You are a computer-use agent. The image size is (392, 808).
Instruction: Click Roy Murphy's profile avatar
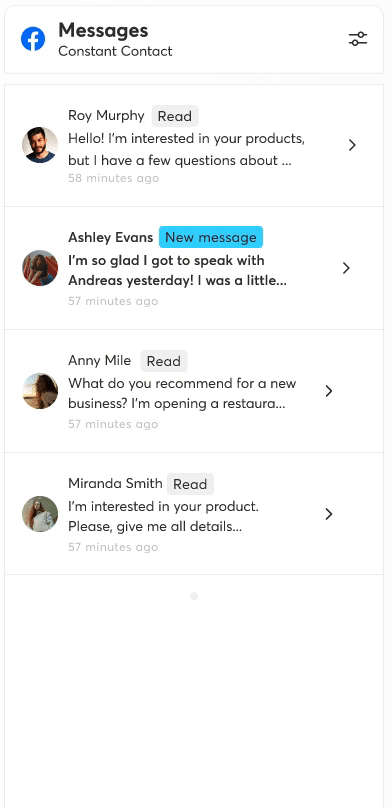[40, 145]
